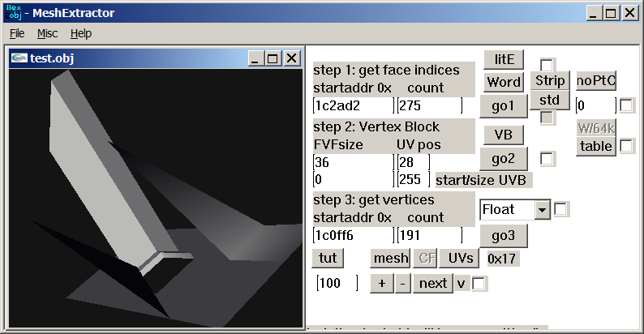Viewport: 644px width, 334px height.
Task: Run step 2 with go2 button
Action: [x=504, y=159]
